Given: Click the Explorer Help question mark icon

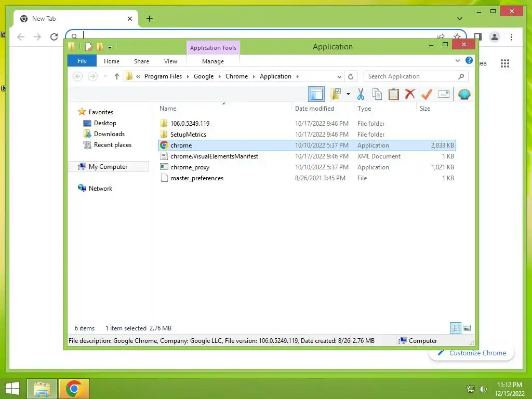Looking at the screenshot, I should 469,60.
